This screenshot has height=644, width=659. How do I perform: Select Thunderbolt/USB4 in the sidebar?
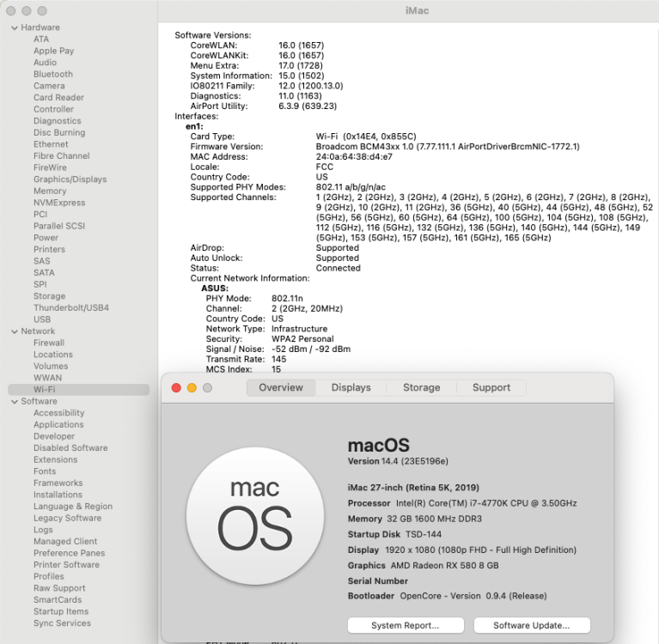pyautogui.click(x=71, y=308)
